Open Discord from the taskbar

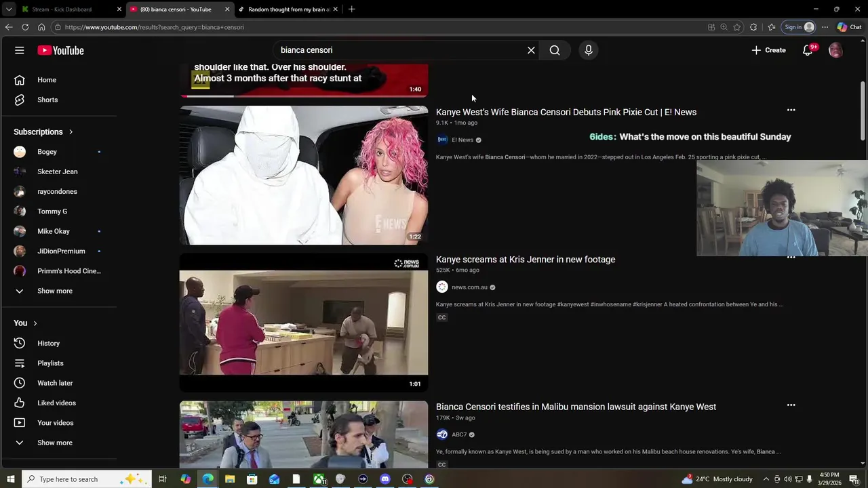coord(385,479)
